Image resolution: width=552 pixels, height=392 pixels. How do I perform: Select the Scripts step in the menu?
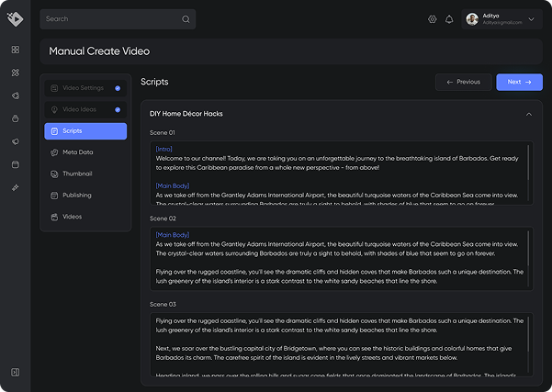pyautogui.click(x=85, y=130)
